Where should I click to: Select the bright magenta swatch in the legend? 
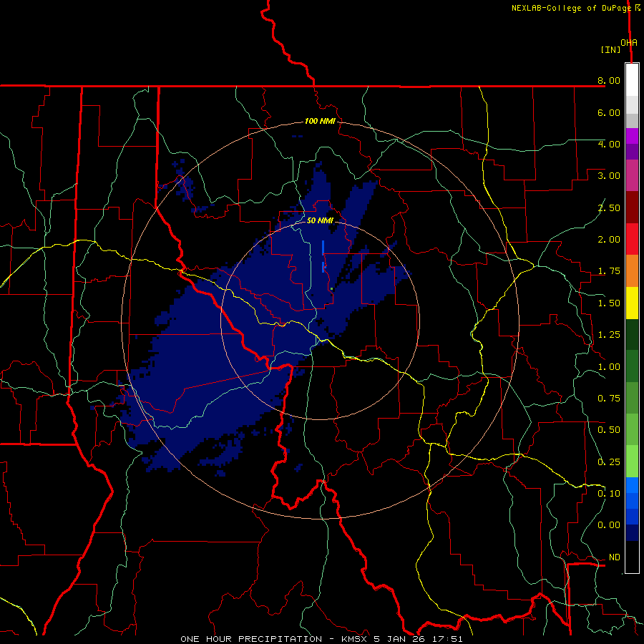pos(632,136)
